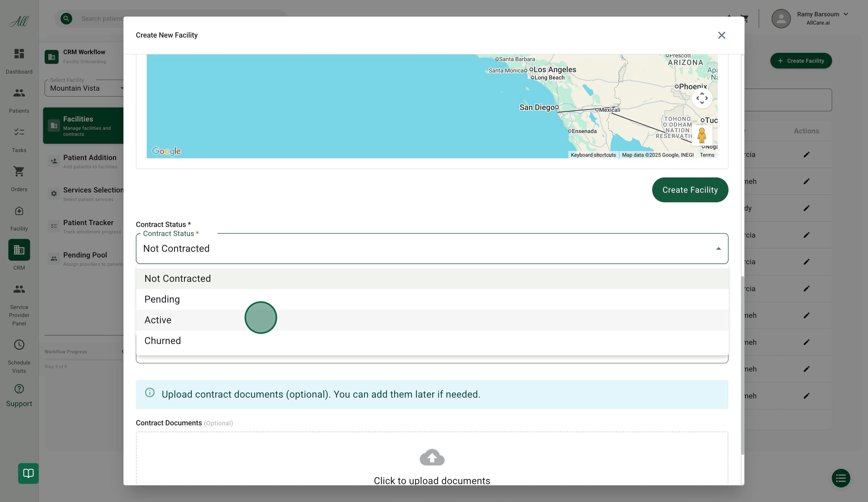The height and width of the screenshot is (502, 868).
Task: Click Create Facility button in dialog
Action: click(690, 190)
